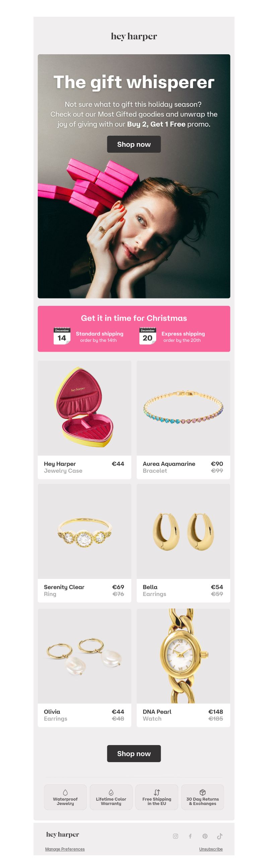268x868 pixels.
Task: Open the TikTok icon in footer
Action: tap(220, 836)
